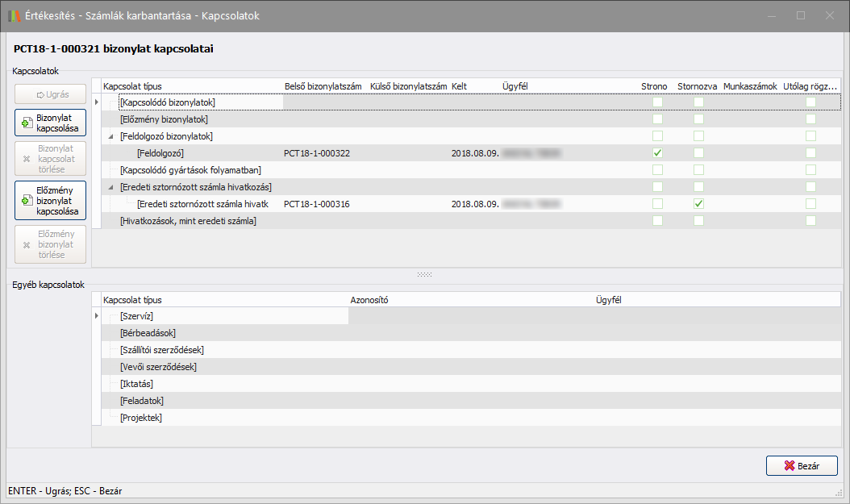Image resolution: width=850 pixels, height=504 pixels.
Task: Collapse the Feldolgozó bizonylatok tree node
Action: tap(111, 136)
